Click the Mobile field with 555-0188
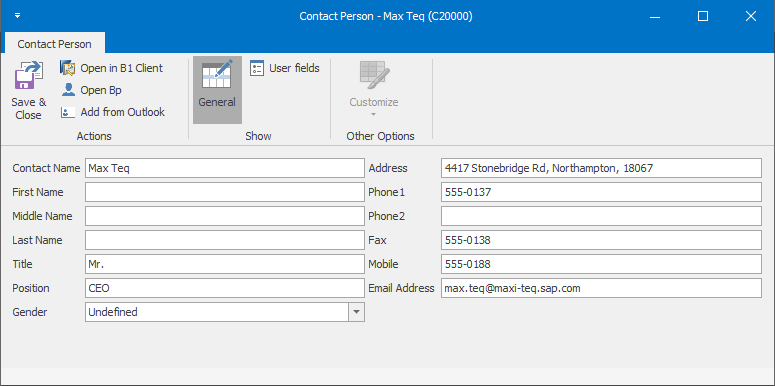Image resolution: width=775 pixels, height=386 pixels. pyautogui.click(x=601, y=264)
